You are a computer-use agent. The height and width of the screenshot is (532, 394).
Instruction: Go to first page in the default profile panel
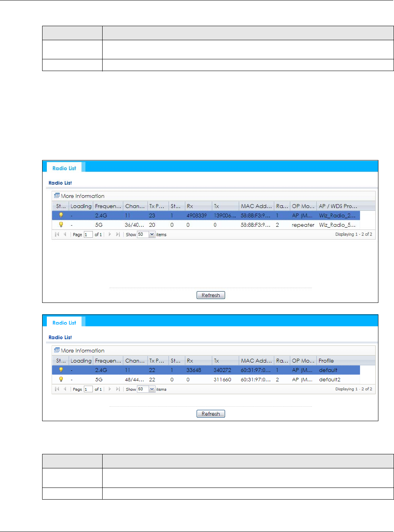(x=57, y=389)
